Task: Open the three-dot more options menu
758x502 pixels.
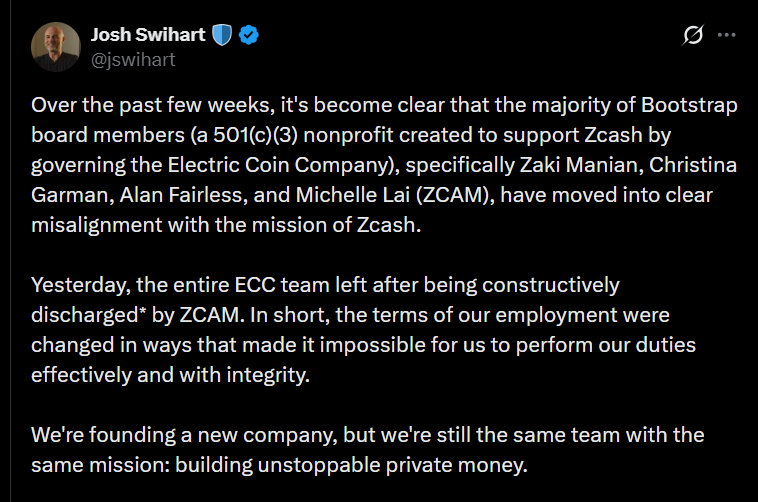Action: (x=728, y=35)
